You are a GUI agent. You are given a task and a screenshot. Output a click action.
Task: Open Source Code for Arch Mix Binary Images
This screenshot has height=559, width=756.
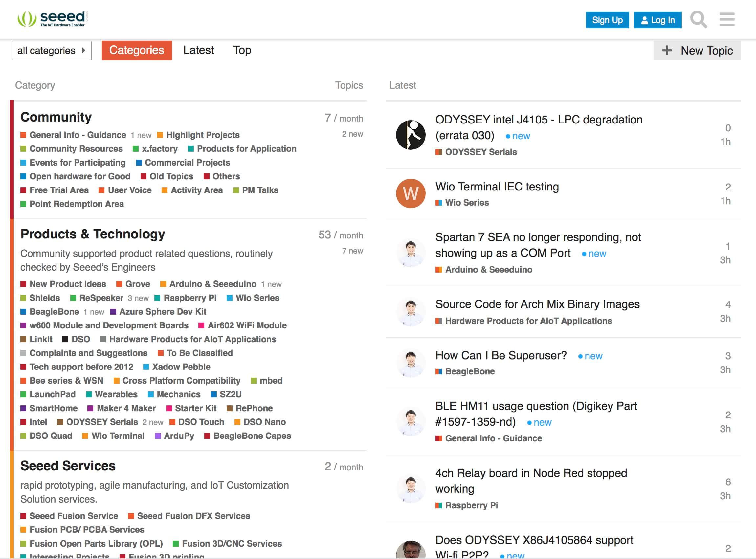[x=538, y=304]
